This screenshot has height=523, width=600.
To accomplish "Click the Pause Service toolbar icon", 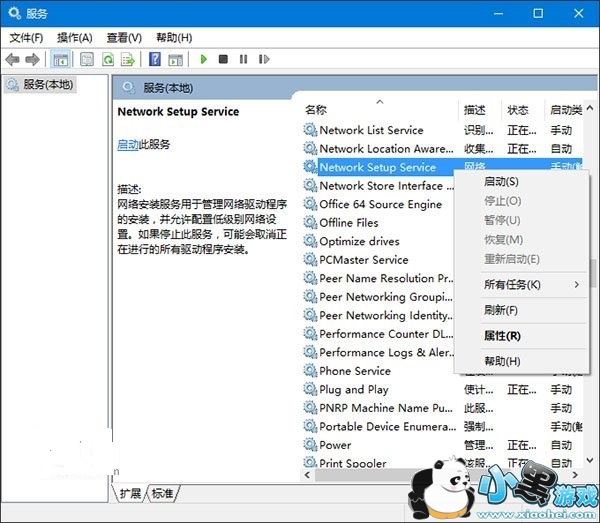I will (x=242, y=60).
